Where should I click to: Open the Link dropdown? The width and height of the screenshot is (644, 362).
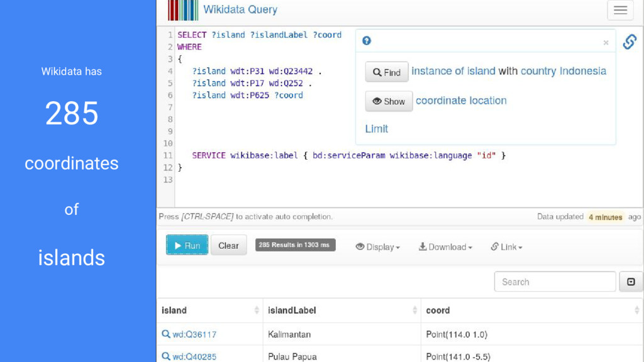pyautogui.click(x=506, y=246)
